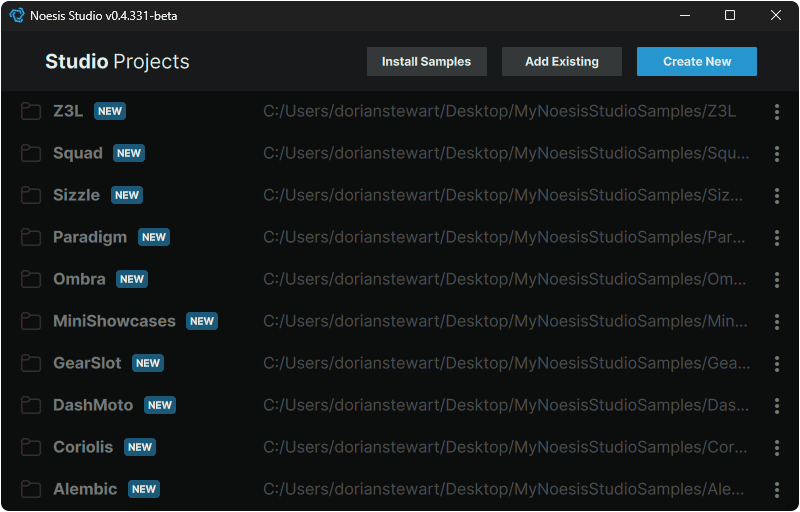Click the folder icon for DashMoto project

[31, 405]
